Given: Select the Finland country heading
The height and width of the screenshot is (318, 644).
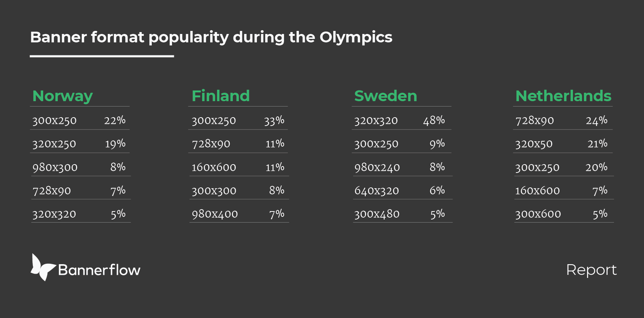Looking at the screenshot, I should pyautogui.click(x=221, y=96).
